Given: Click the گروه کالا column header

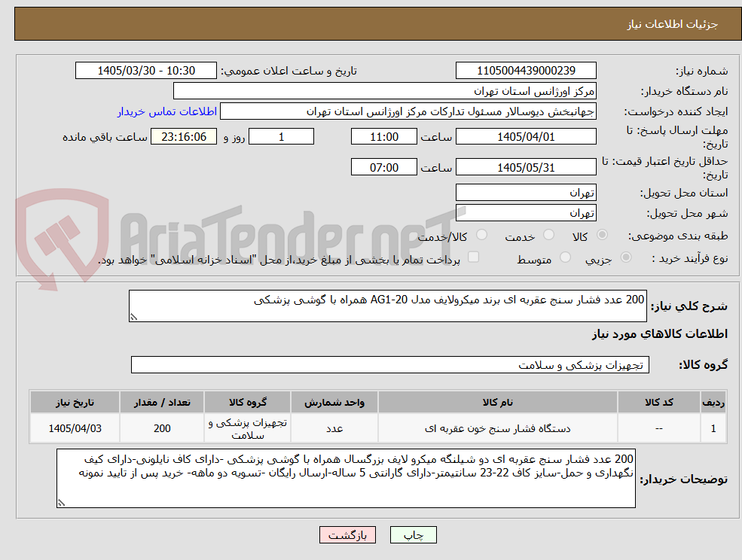Looking at the screenshot, I should (x=248, y=402).
